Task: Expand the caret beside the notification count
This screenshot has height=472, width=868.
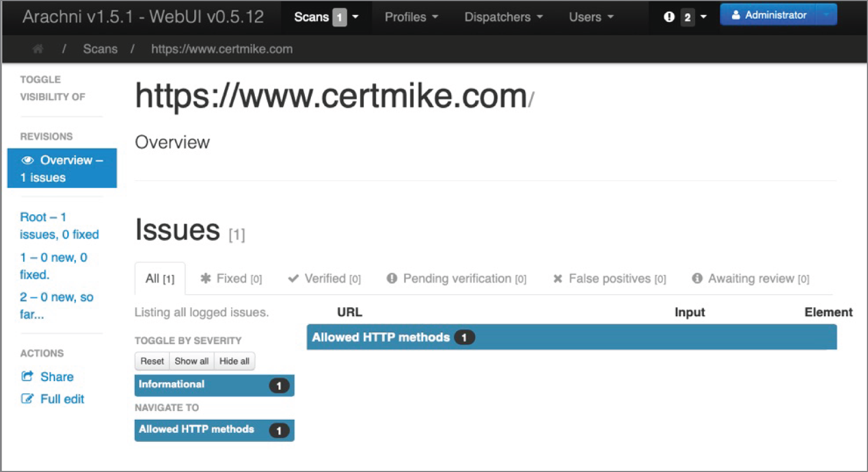Action: (703, 17)
